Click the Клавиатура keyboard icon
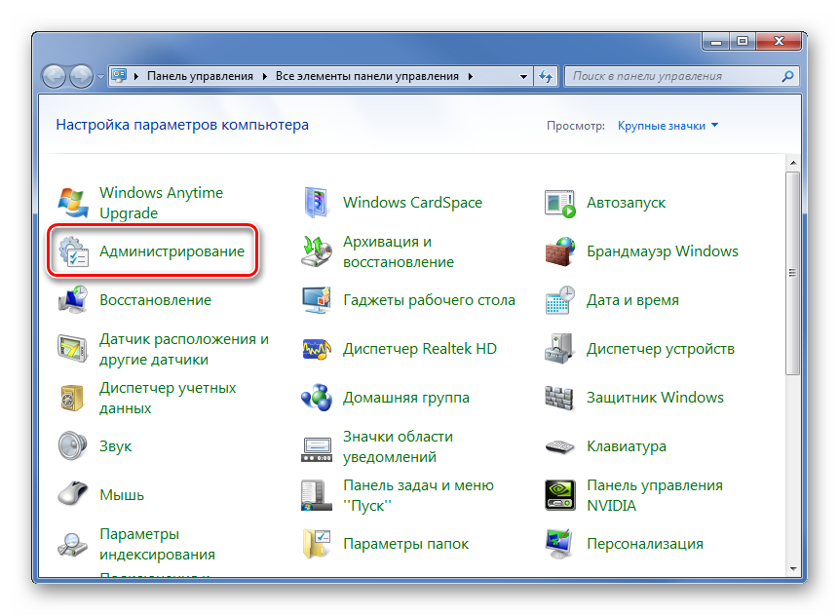 point(560,446)
